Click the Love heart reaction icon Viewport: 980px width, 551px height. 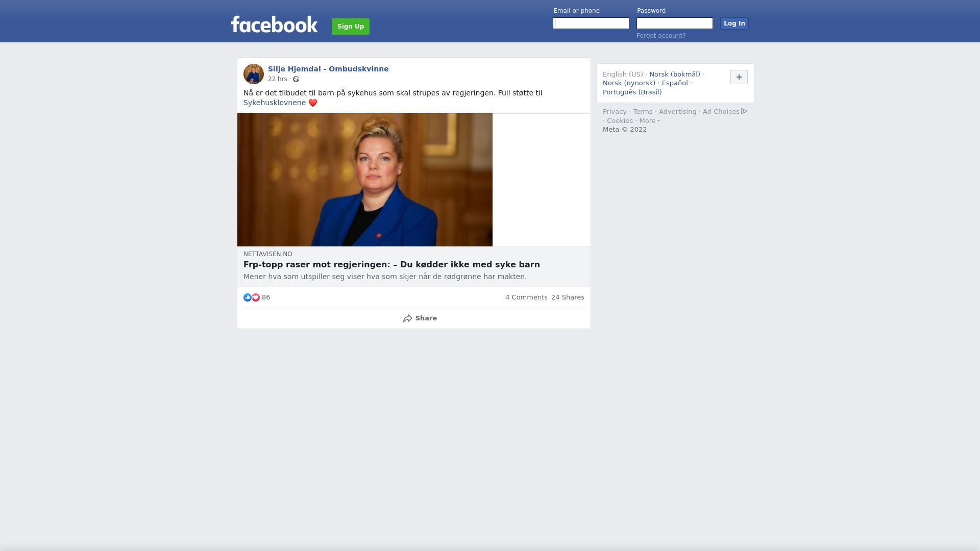[256, 297]
